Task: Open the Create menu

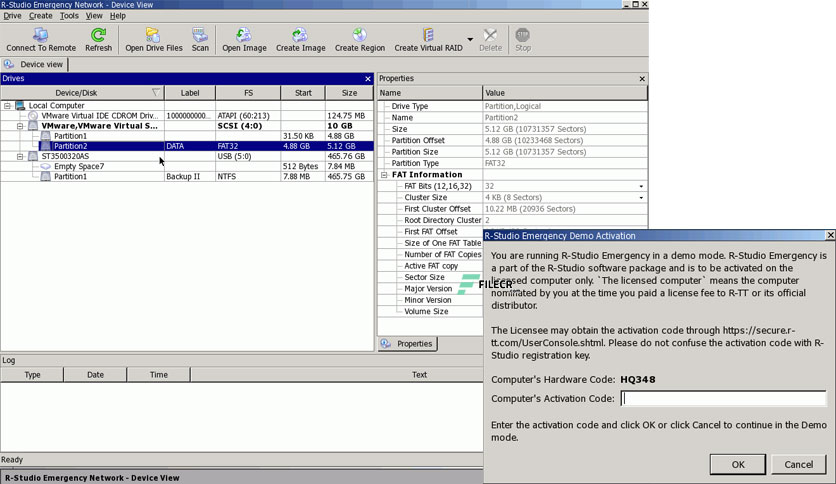Action: point(41,15)
